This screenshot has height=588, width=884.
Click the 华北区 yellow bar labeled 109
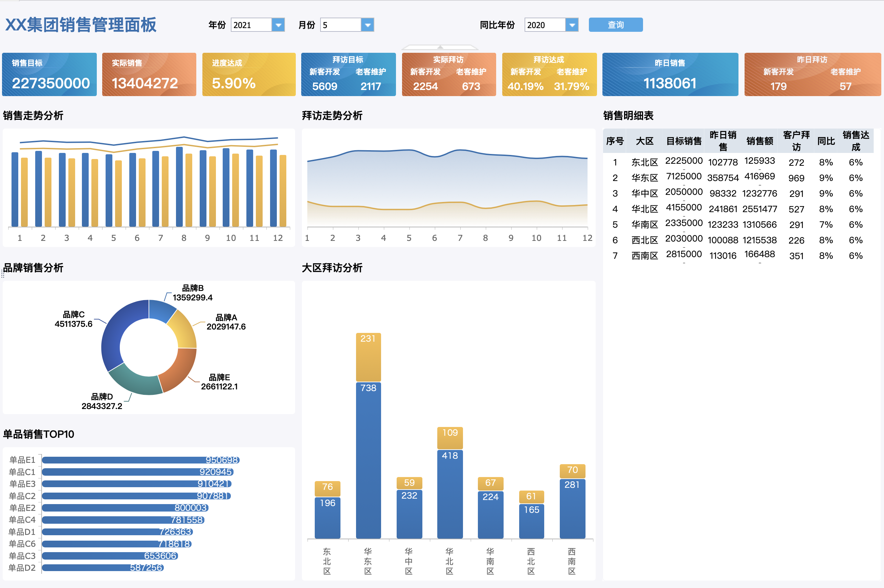click(450, 438)
